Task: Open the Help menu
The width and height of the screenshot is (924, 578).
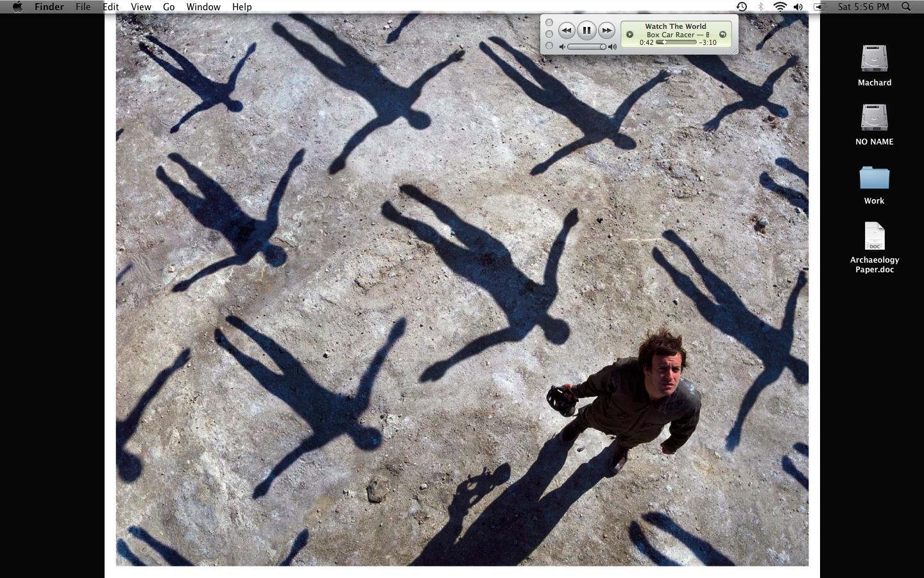Action: tap(242, 6)
